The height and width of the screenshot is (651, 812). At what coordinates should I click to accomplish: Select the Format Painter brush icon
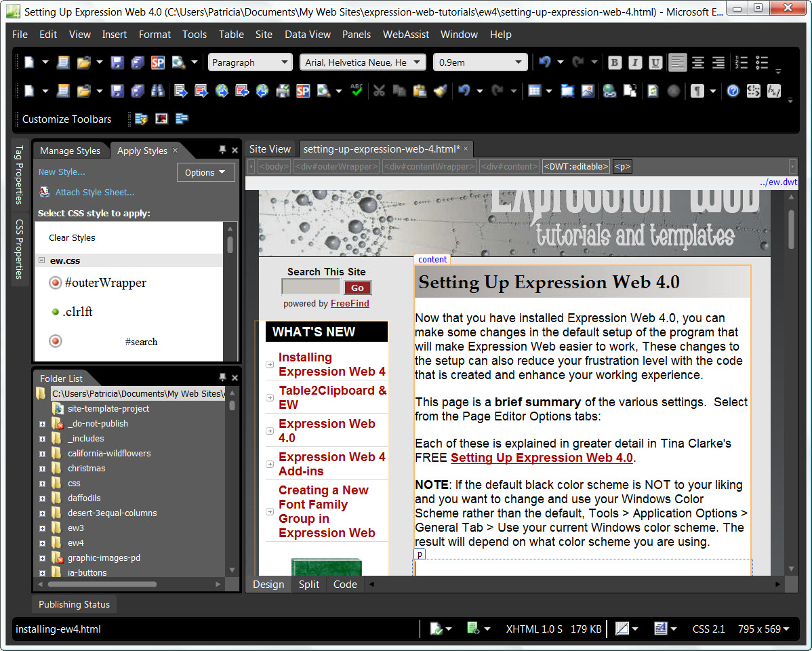click(x=440, y=92)
